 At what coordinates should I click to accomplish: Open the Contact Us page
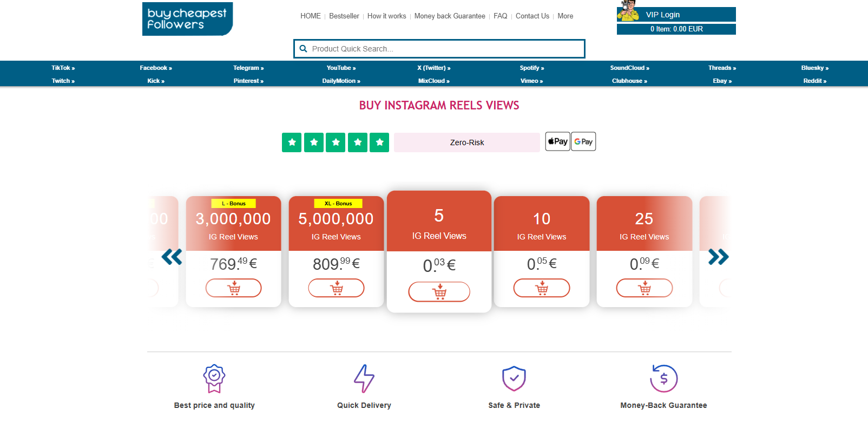(532, 16)
